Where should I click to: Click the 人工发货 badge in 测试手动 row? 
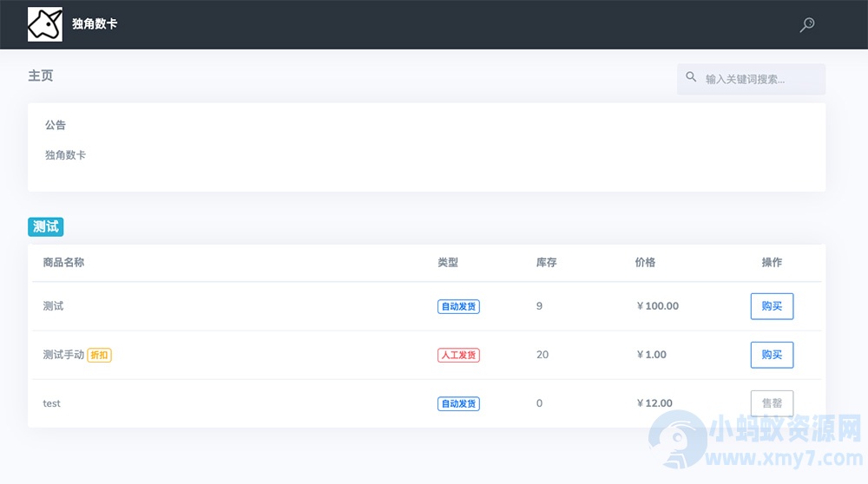(458, 355)
